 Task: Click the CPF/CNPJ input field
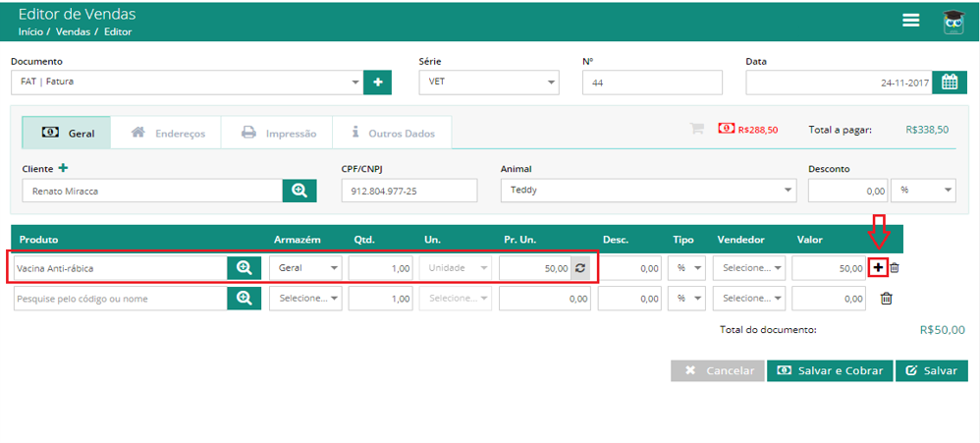(x=409, y=191)
